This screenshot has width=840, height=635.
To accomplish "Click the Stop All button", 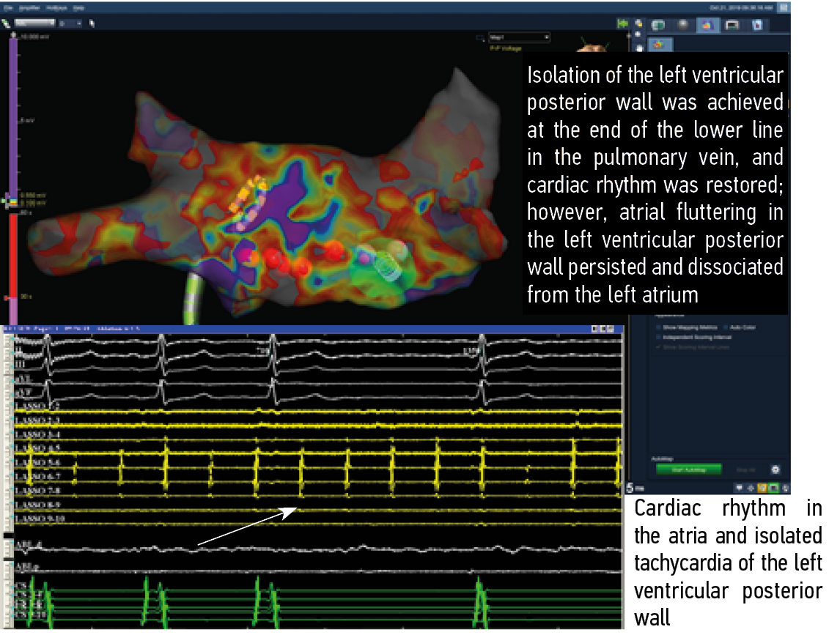I will 747,469.
